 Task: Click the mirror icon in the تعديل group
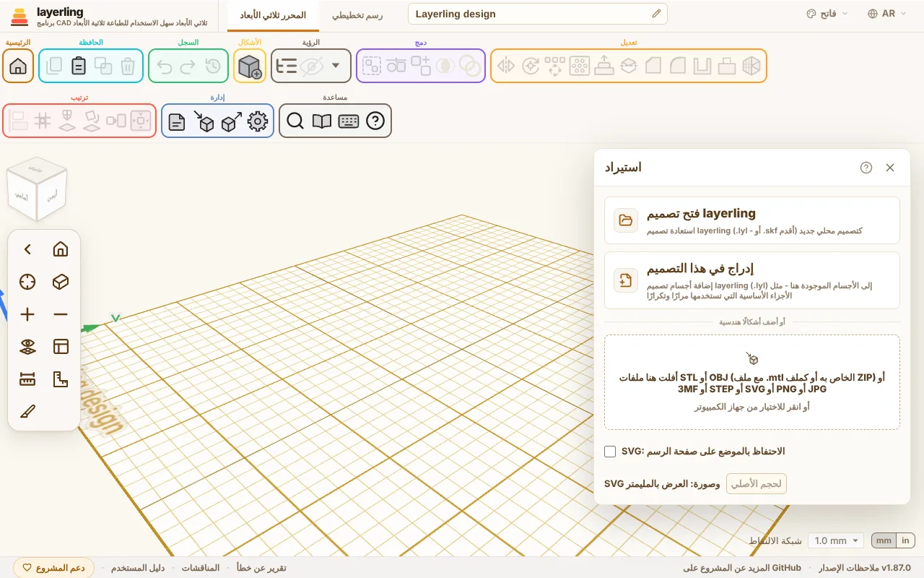[506, 66]
